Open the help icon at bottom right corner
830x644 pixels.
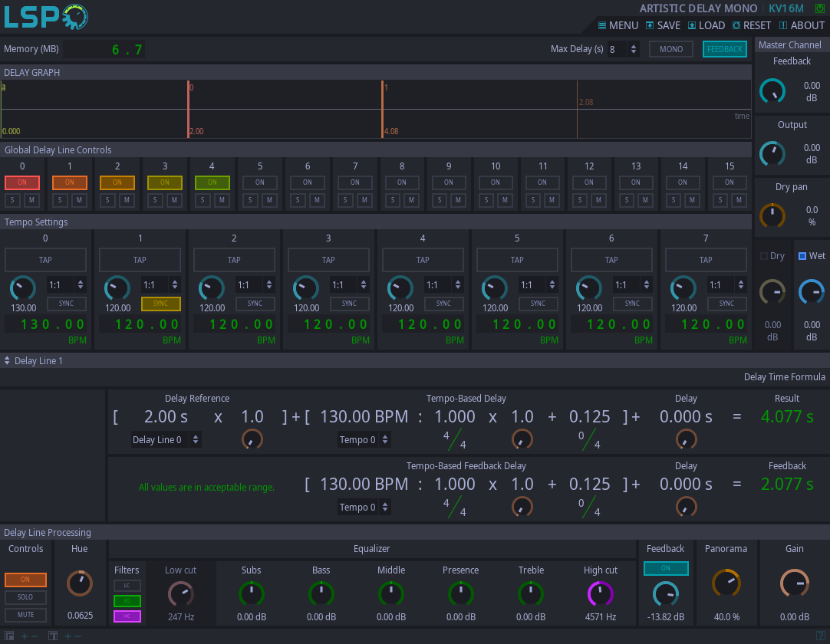click(x=821, y=636)
